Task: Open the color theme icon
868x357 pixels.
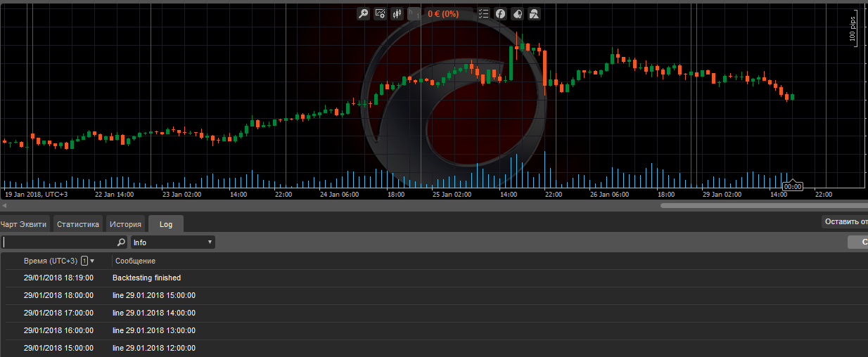Action: [517, 13]
